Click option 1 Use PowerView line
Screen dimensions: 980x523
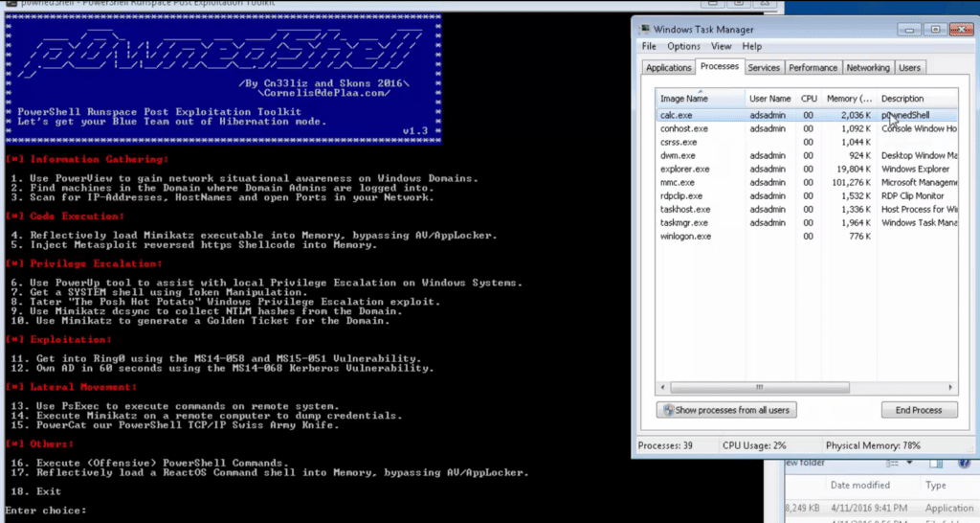pos(244,178)
